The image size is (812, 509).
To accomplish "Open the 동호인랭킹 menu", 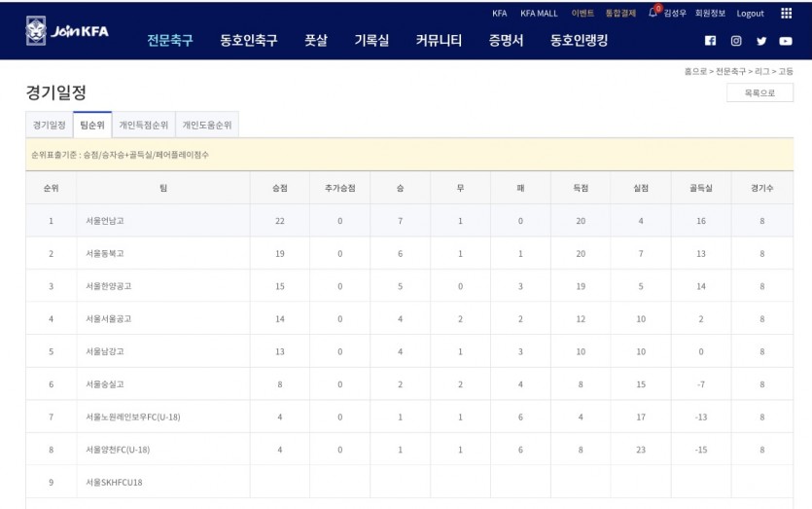I will pos(579,40).
